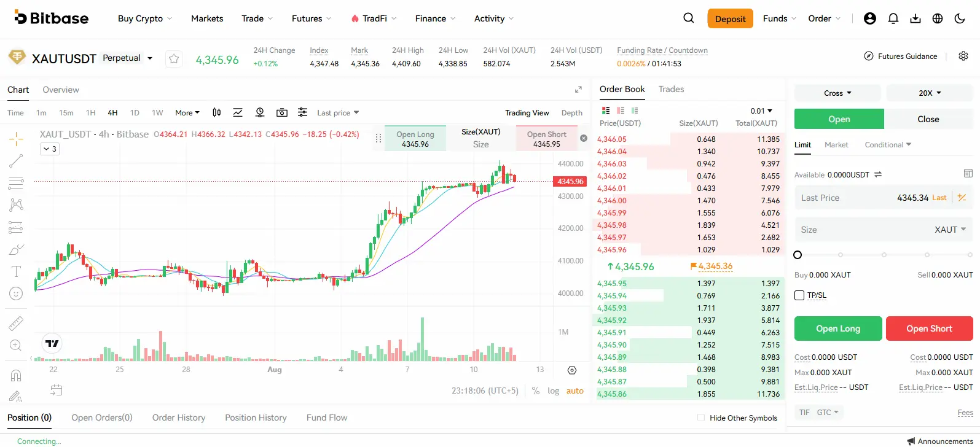The width and height of the screenshot is (980, 447).
Task: Select the Market order tab
Action: point(836,145)
